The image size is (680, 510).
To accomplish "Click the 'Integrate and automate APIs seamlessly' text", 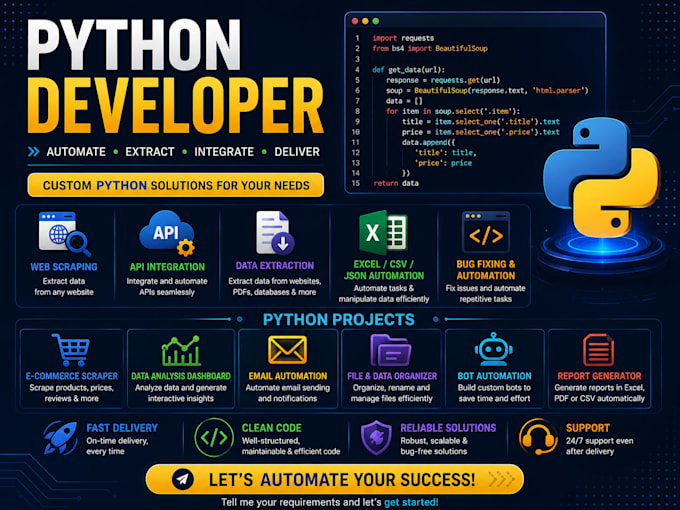I will tap(167, 287).
